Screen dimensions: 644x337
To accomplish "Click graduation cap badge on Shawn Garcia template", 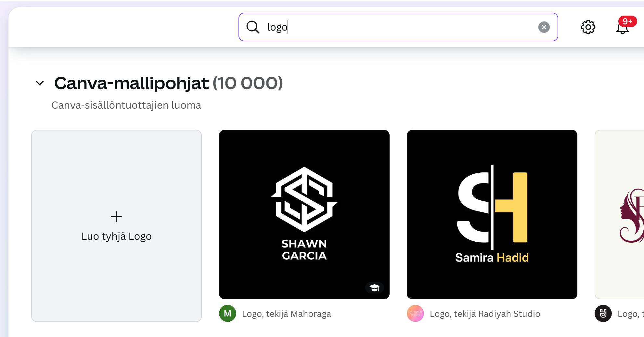I will (x=374, y=288).
